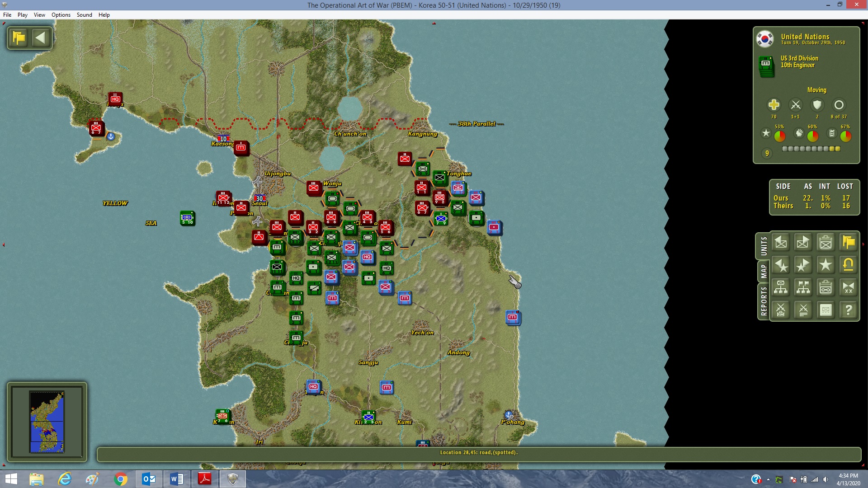868x488 pixels.
Task: Click the row of strength pips bar
Action: [x=811, y=149]
